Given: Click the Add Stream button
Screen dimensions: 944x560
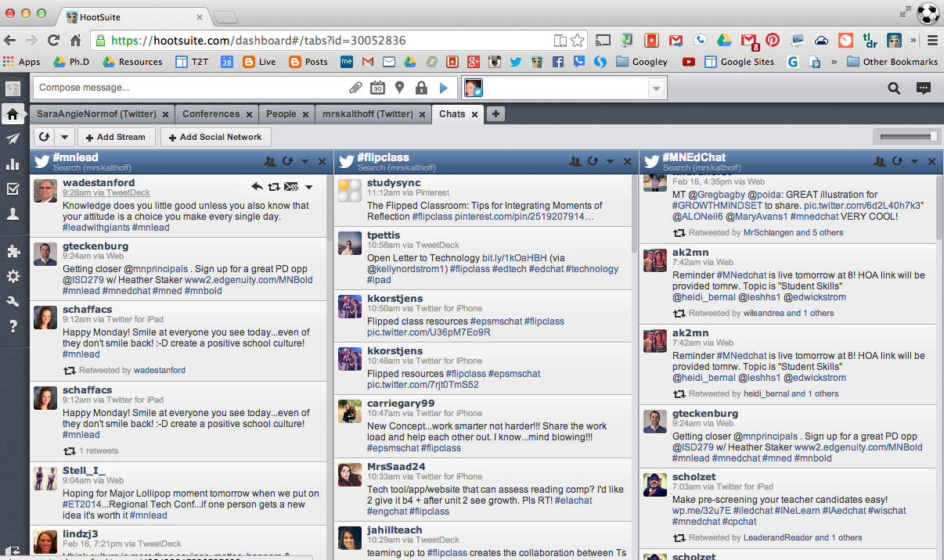Looking at the screenshot, I should pyautogui.click(x=116, y=137).
